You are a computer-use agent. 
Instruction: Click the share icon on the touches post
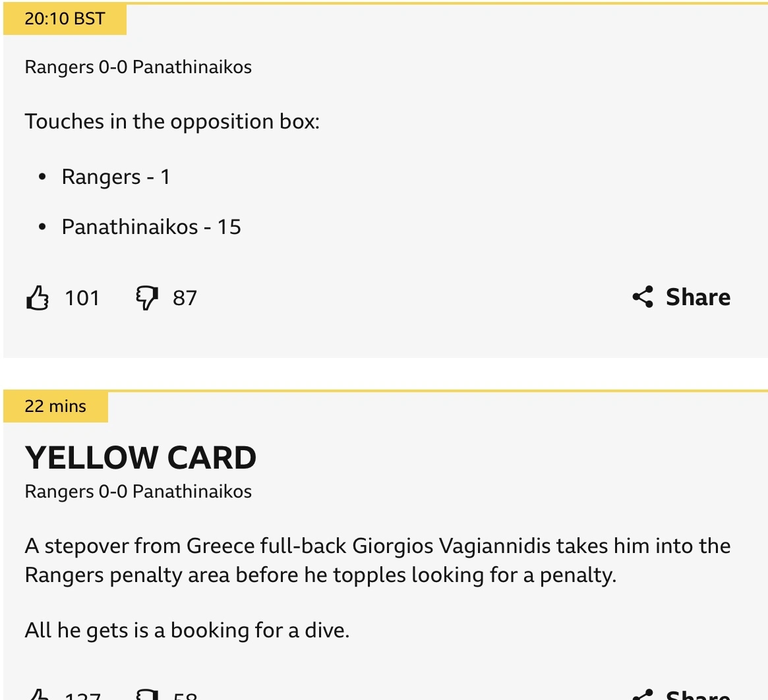pyautogui.click(x=643, y=297)
